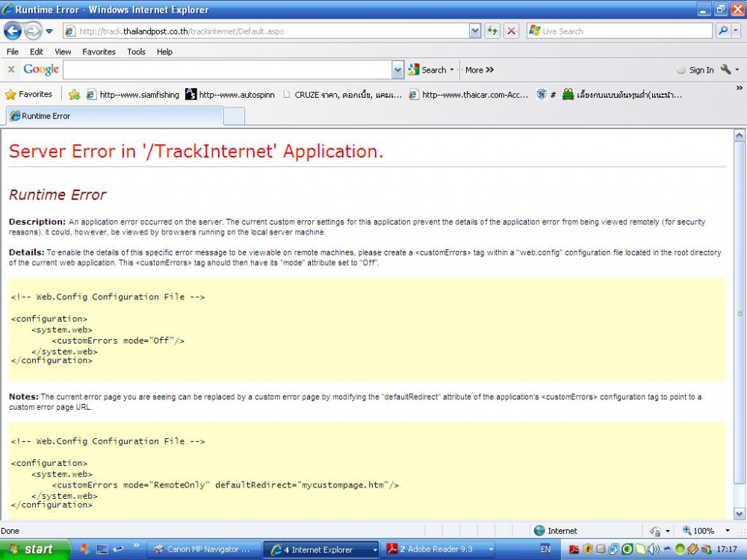The width and height of the screenshot is (747, 560).
Task: Expand quick launch overflow chevron
Action: (x=136, y=545)
